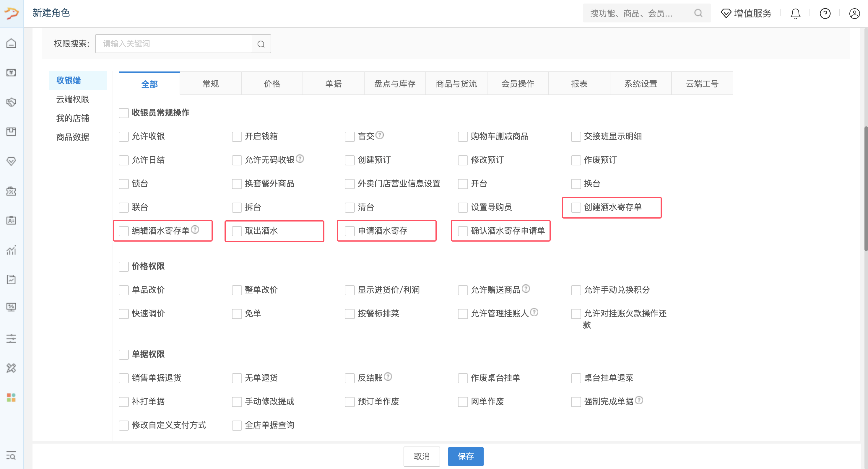
Task: Focus the 权限搜索 keyword input
Action: point(173,44)
